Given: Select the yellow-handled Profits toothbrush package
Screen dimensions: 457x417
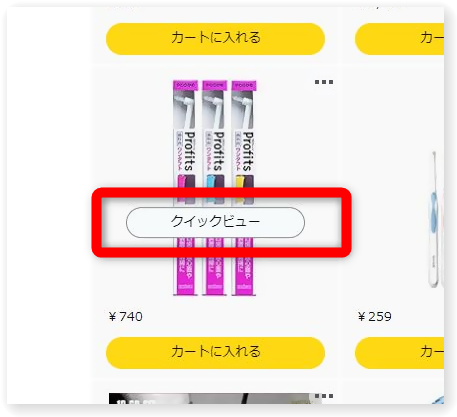Looking at the screenshot, I should click(244, 188).
